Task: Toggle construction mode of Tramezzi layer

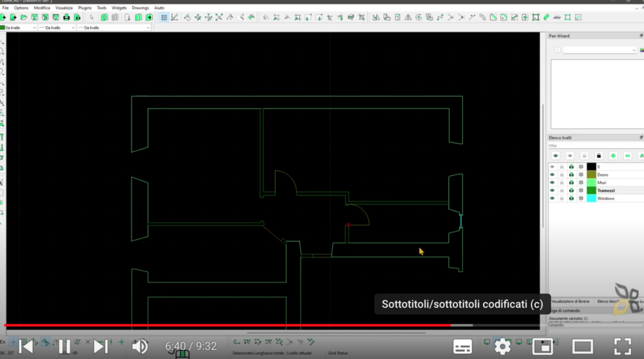Action: point(581,190)
